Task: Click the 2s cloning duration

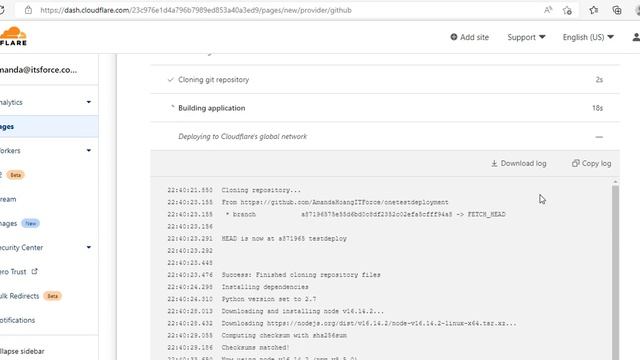Action: [x=599, y=80]
